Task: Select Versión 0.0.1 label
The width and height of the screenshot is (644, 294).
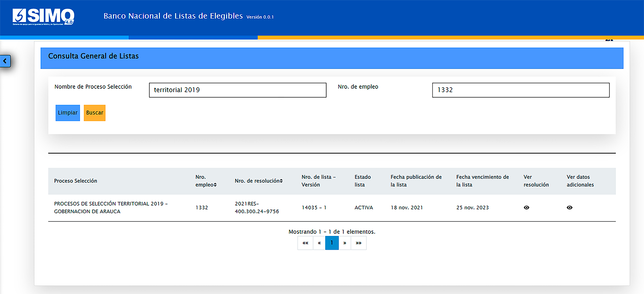Action: (260, 17)
